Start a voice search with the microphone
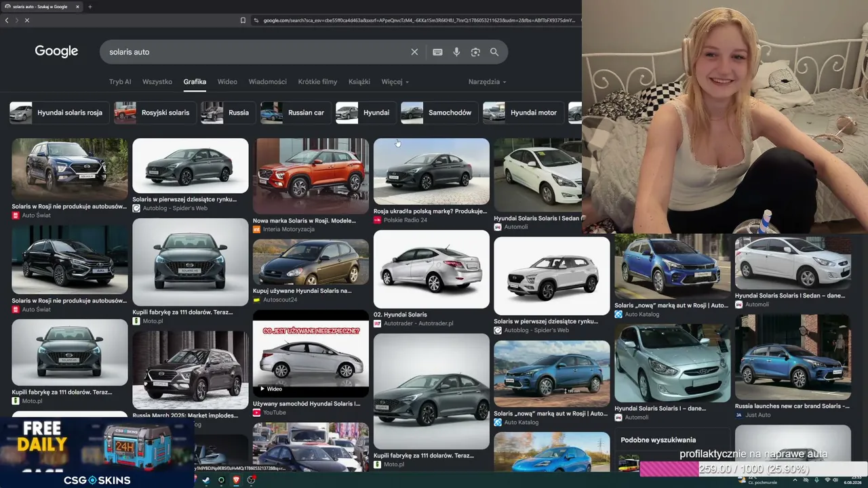This screenshot has width=868, height=488. point(456,52)
